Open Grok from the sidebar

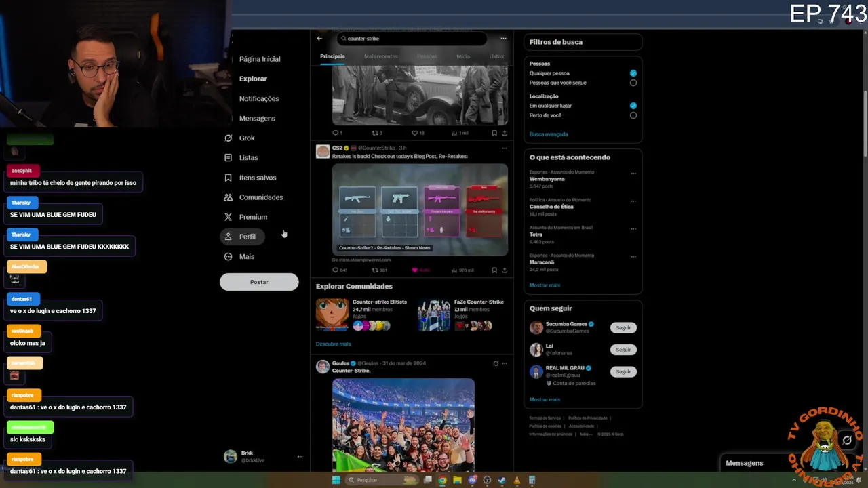tap(239, 138)
